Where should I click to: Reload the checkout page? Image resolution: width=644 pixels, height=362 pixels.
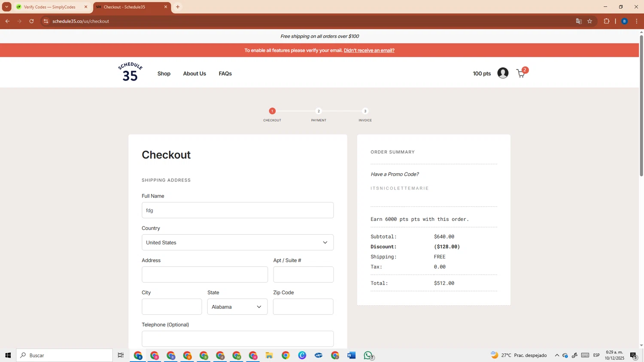coord(31,21)
